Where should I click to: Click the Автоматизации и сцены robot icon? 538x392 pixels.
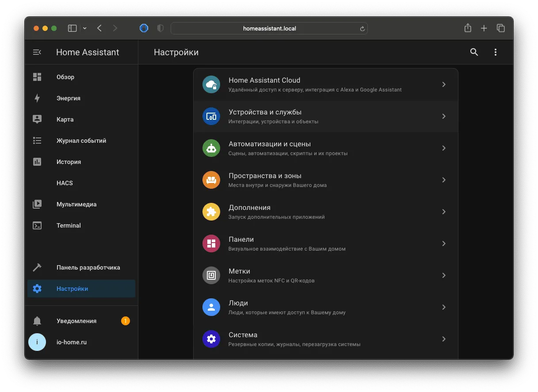[x=211, y=148]
